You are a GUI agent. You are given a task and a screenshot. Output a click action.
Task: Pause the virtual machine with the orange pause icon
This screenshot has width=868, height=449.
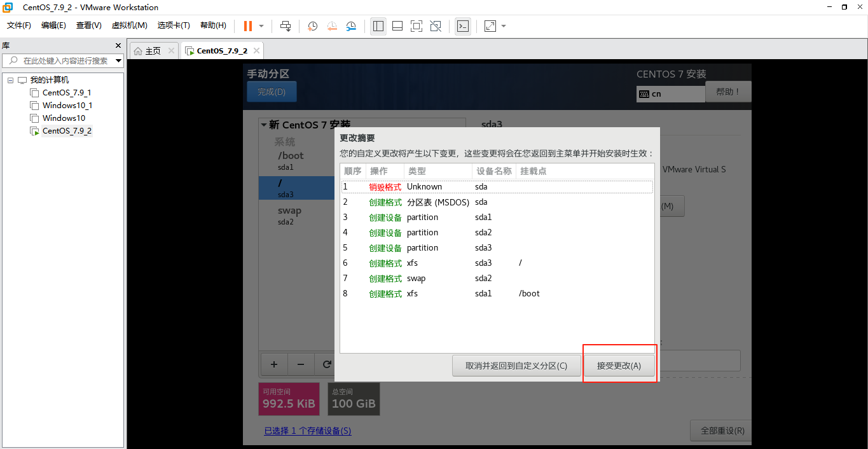click(x=248, y=26)
